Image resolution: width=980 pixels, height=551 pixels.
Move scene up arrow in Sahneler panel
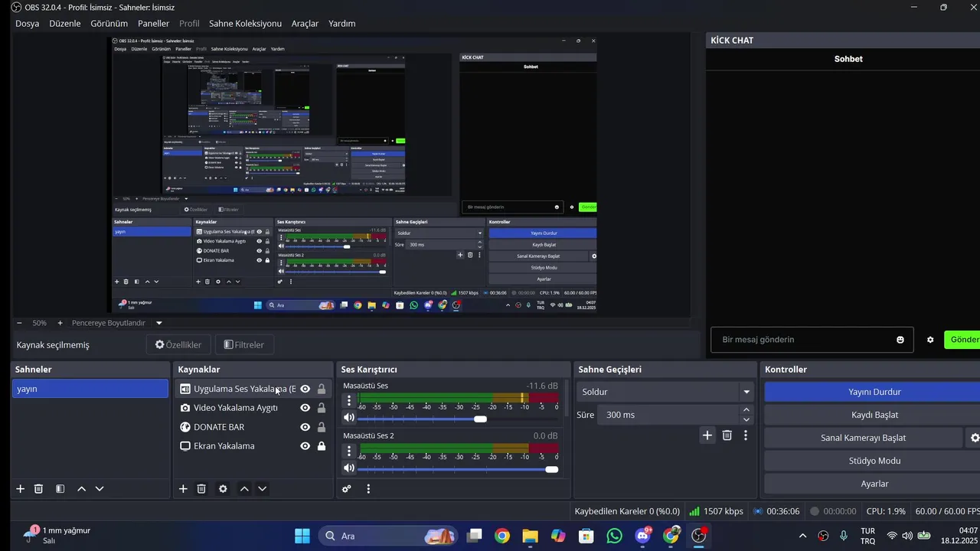coord(81,489)
